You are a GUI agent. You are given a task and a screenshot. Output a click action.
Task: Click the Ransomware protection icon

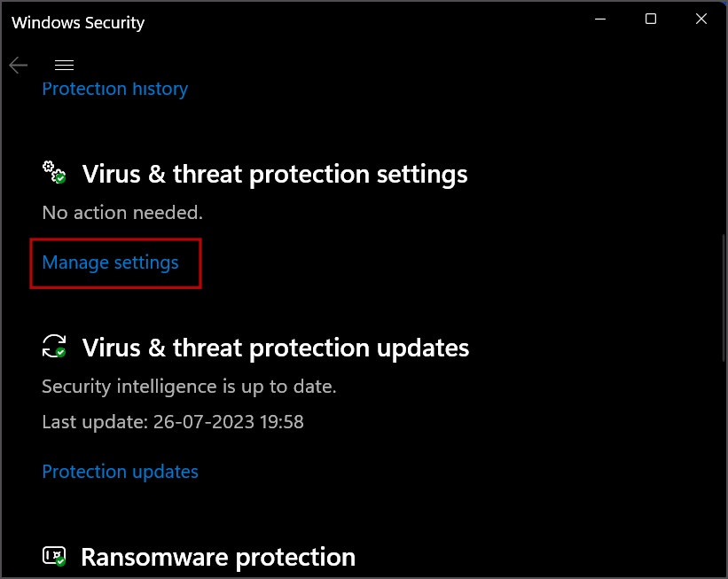(54, 556)
